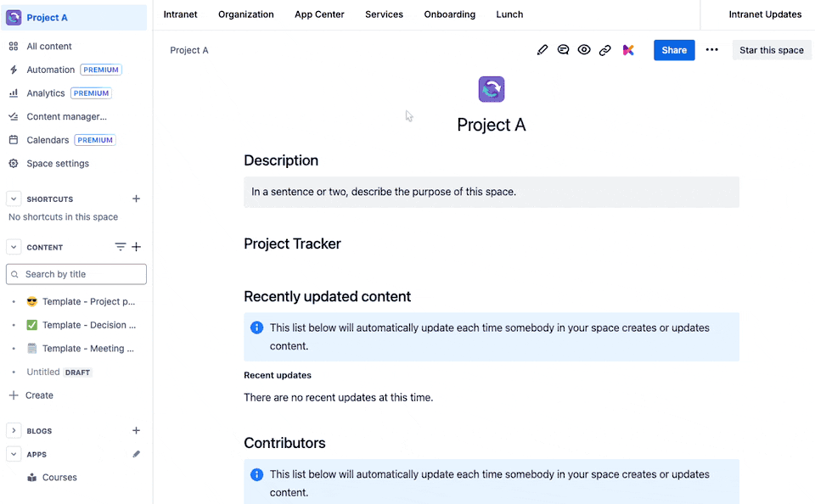
Task: Collapse the CONTENT section
Action: pyautogui.click(x=14, y=247)
